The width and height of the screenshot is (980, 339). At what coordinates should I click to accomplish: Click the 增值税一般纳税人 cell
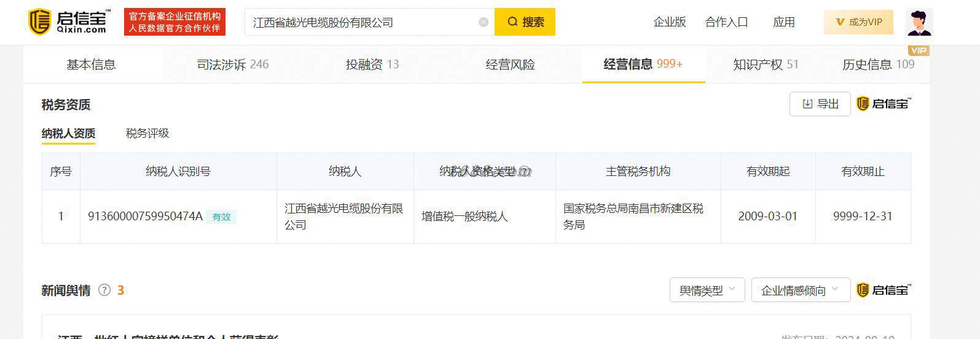tap(465, 217)
